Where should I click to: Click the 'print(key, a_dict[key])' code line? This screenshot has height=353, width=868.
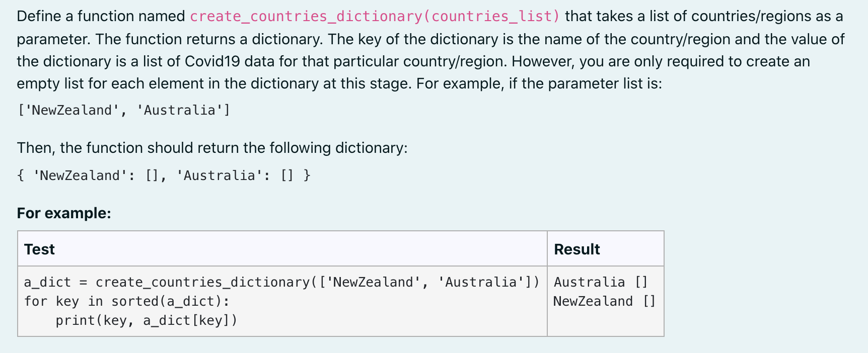pos(147,320)
